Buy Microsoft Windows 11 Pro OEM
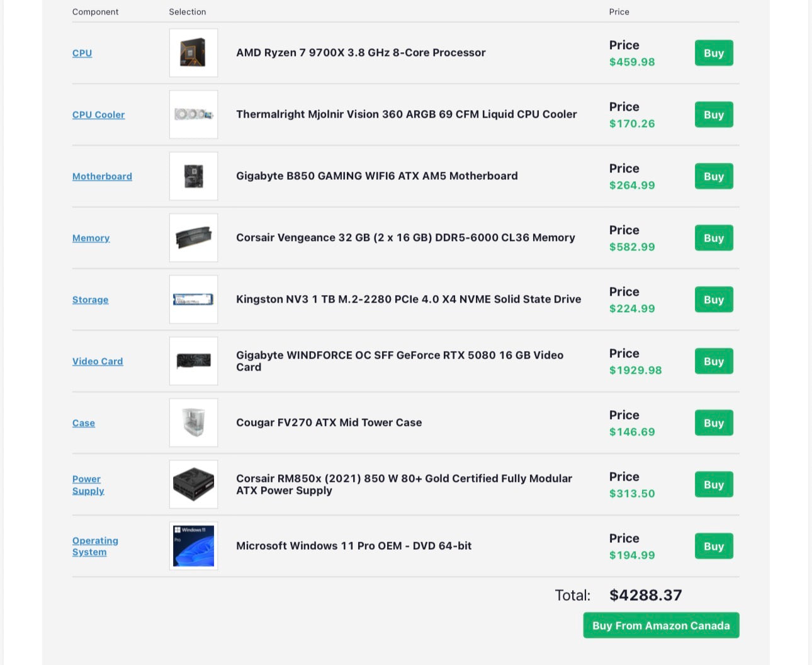Image resolution: width=812 pixels, height=665 pixels. (x=713, y=546)
